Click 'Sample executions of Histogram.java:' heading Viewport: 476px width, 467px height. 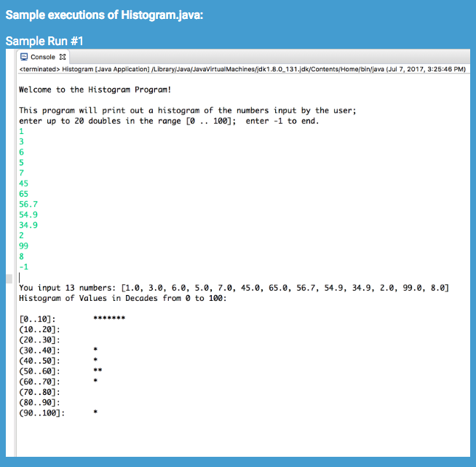104,15
